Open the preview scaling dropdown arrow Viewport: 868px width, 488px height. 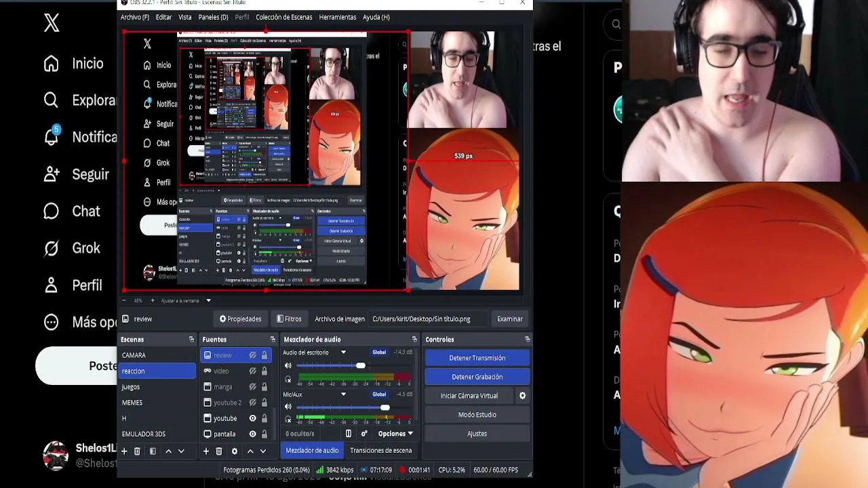[208, 300]
